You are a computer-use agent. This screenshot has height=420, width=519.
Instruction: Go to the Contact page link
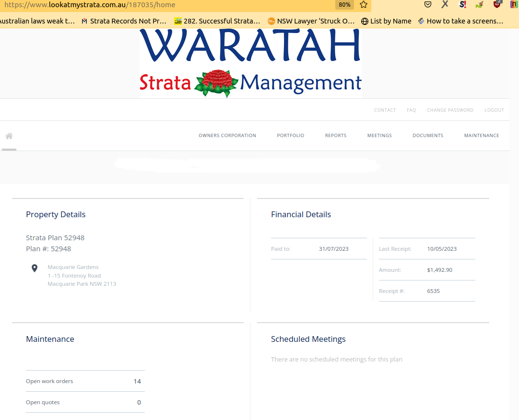[385, 110]
